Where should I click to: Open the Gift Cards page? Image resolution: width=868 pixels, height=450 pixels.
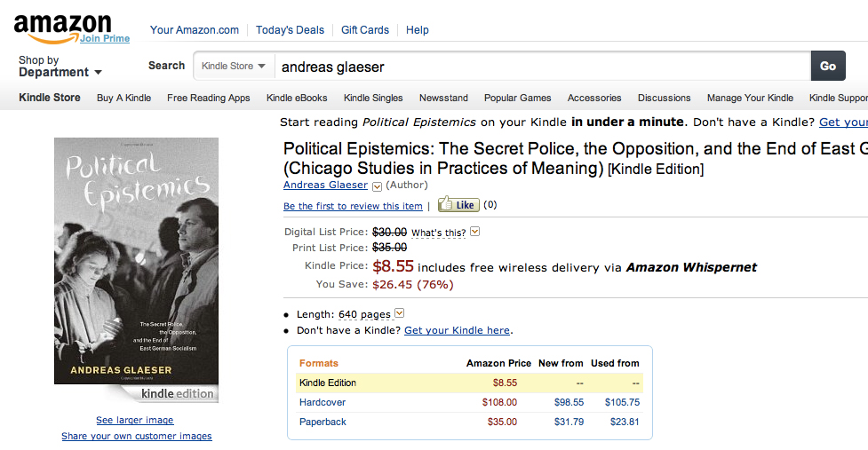(365, 29)
